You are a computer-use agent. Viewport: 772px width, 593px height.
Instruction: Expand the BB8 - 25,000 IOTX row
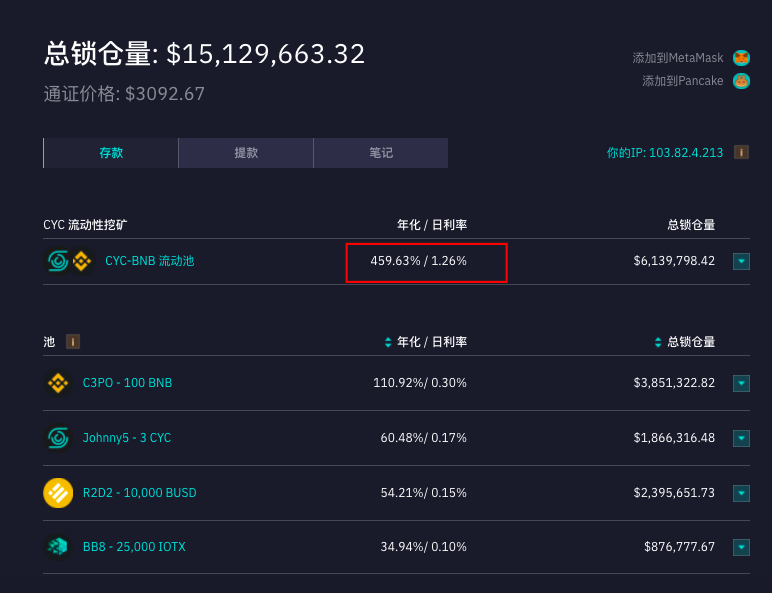click(x=741, y=547)
